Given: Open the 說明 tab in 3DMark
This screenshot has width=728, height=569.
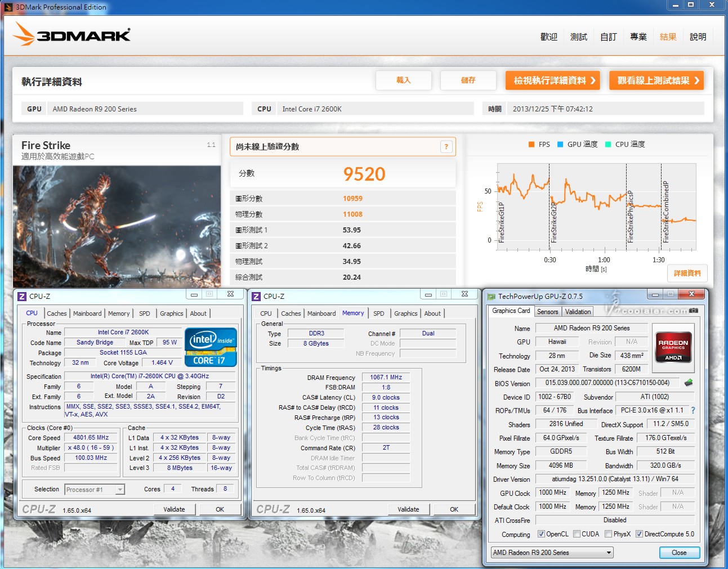Looking at the screenshot, I should coord(698,37).
